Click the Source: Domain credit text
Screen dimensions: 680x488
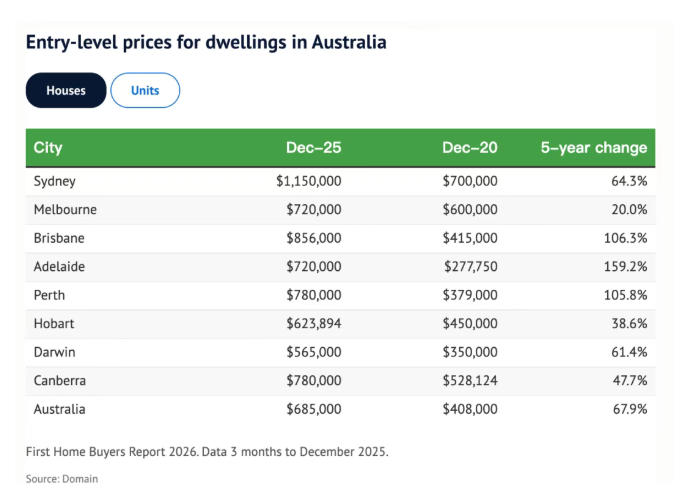coord(62,479)
